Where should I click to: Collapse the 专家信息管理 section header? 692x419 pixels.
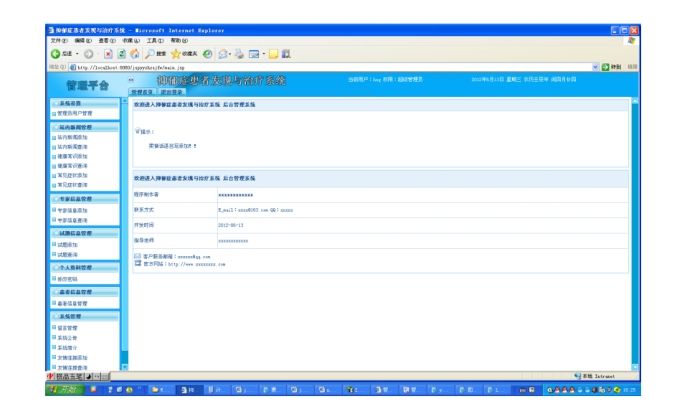(x=85, y=199)
